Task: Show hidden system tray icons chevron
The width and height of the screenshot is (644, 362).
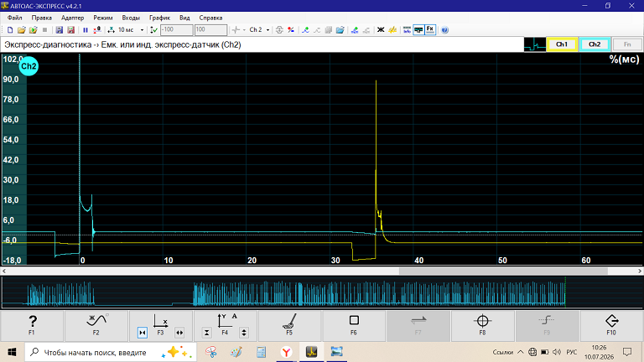Action: (x=521, y=352)
